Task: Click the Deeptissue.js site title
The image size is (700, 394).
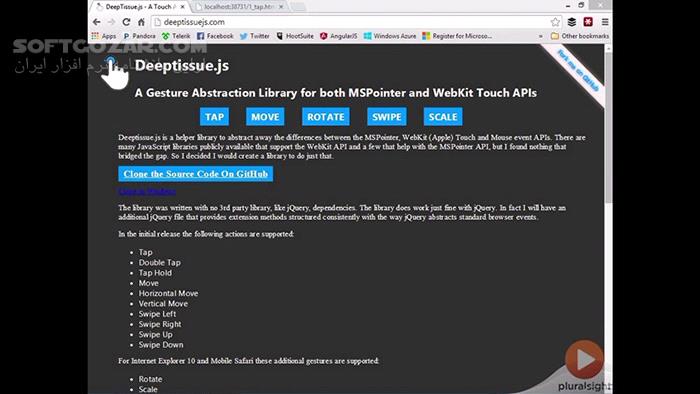Action: [182, 66]
